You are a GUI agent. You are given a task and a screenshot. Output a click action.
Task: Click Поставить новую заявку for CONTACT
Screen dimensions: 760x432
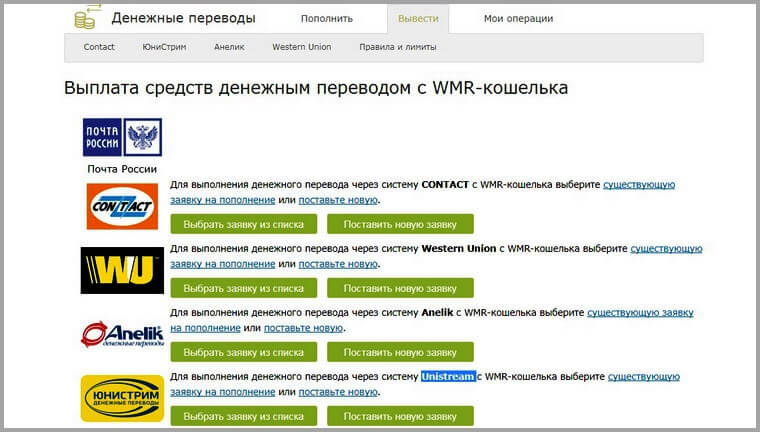[400, 224]
